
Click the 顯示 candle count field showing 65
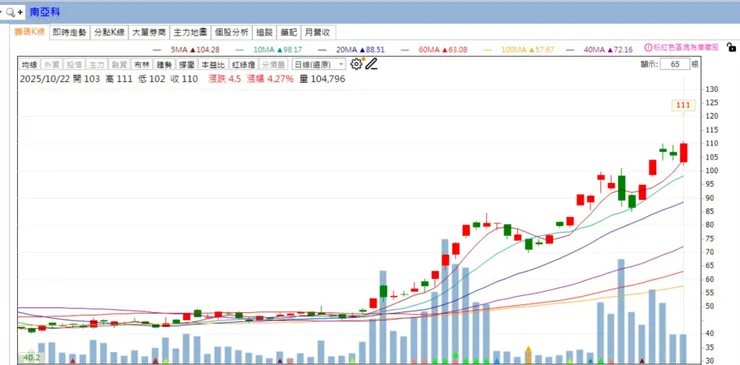click(x=675, y=64)
